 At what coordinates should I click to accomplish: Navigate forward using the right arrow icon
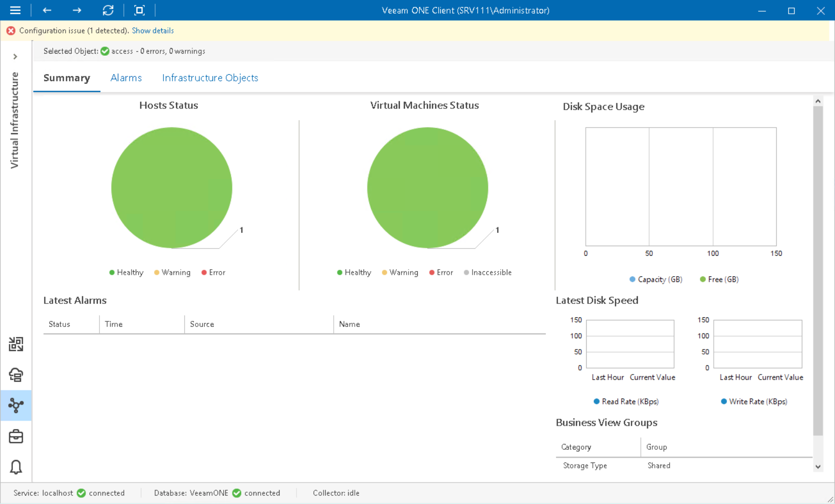click(x=77, y=10)
